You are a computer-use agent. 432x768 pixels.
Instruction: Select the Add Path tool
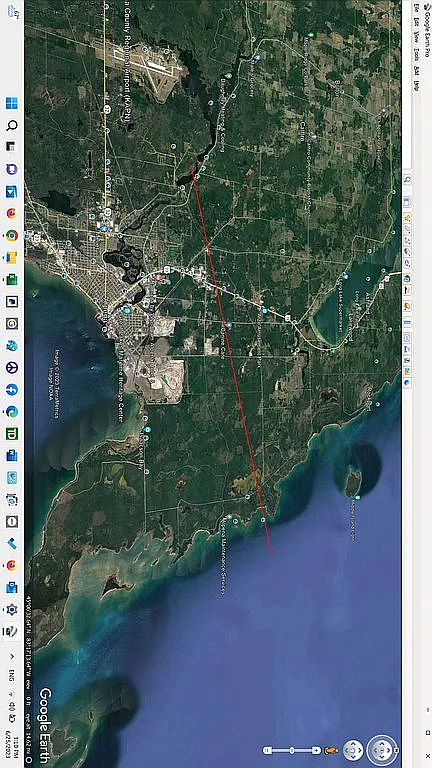click(x=407, y=240)
